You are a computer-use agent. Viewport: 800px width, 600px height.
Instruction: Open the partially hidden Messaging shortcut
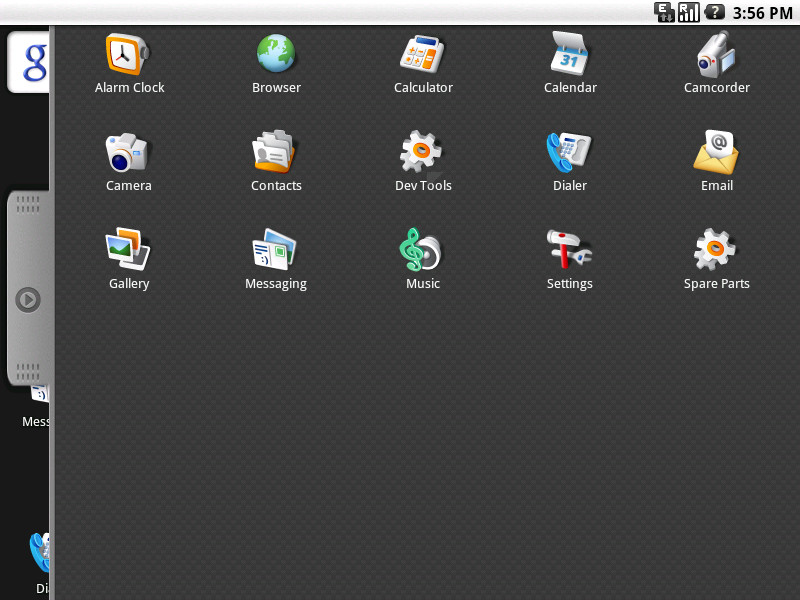[x=36, y=406]
